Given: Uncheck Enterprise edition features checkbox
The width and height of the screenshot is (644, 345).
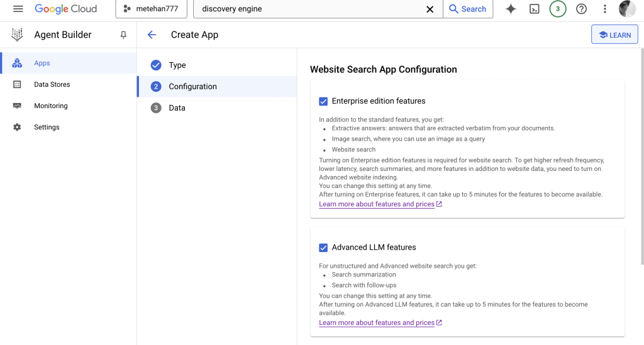Looking at the screenshot, I should coord(323,101).
